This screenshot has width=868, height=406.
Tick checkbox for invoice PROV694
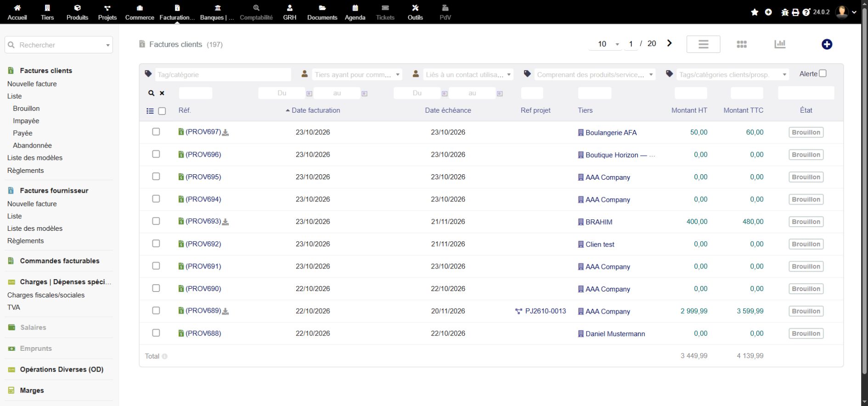pos(156,199)
